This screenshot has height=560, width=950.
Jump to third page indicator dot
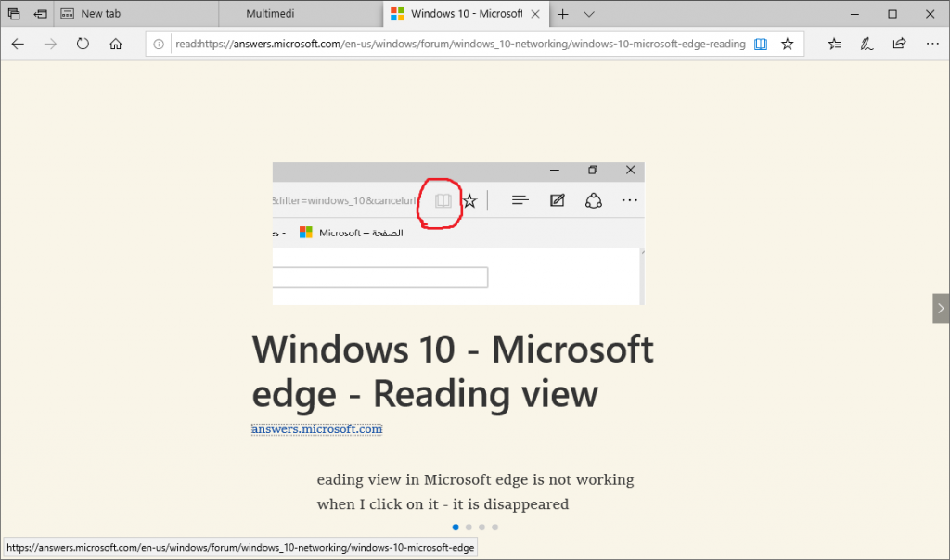482,528
